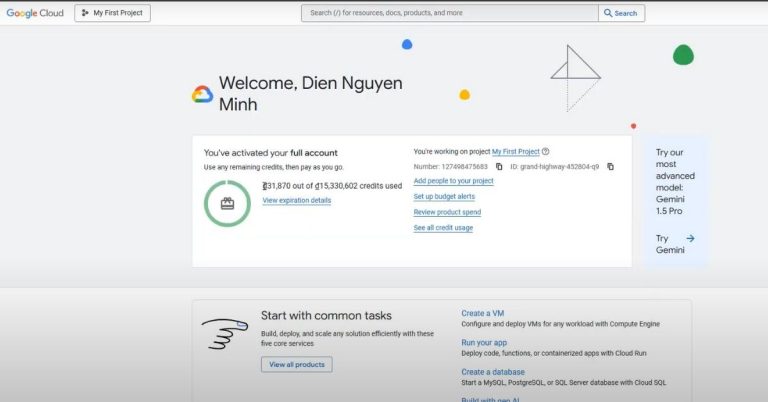Screen dimensions: 768x402
Task: Click the magnifier icon in Search button
Action: 608,13
